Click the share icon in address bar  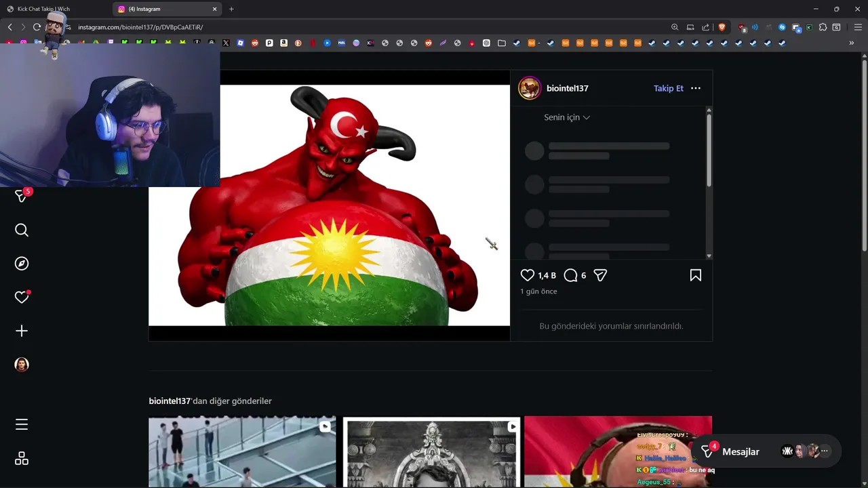tap(706, 27)
